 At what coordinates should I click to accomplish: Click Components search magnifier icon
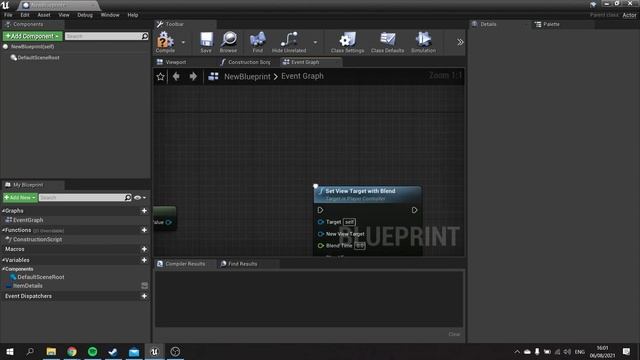point(145,36)
